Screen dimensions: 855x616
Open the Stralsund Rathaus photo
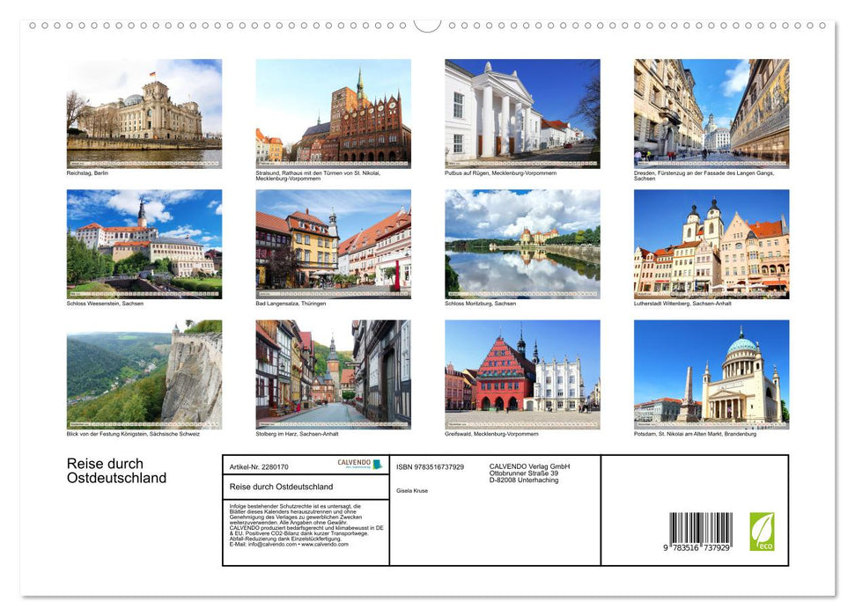coord(334,113)
